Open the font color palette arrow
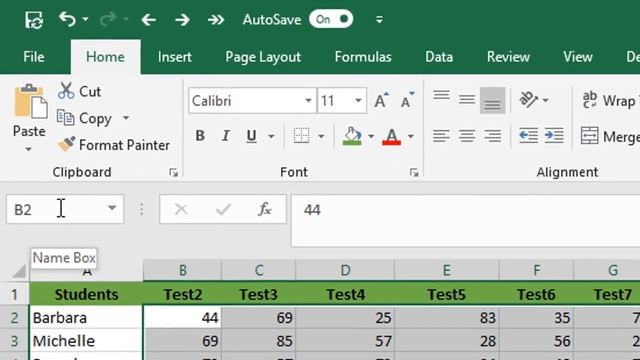640x360 pixels. pos(411,136)
